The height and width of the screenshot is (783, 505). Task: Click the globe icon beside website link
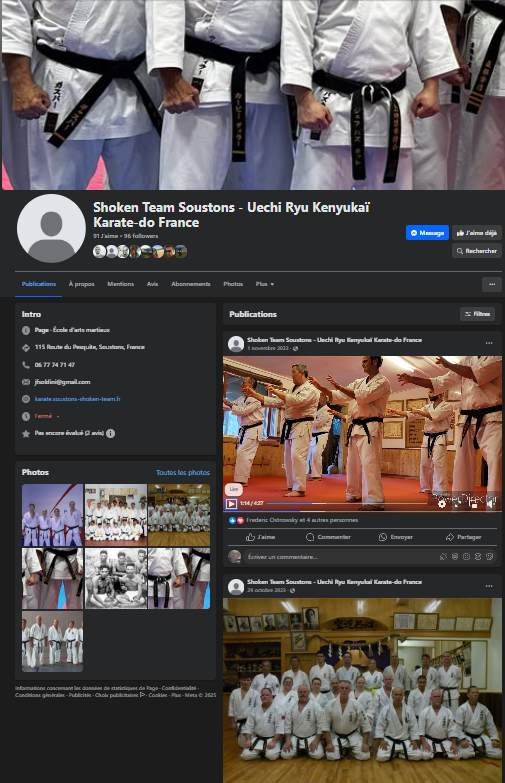(26, 399)
